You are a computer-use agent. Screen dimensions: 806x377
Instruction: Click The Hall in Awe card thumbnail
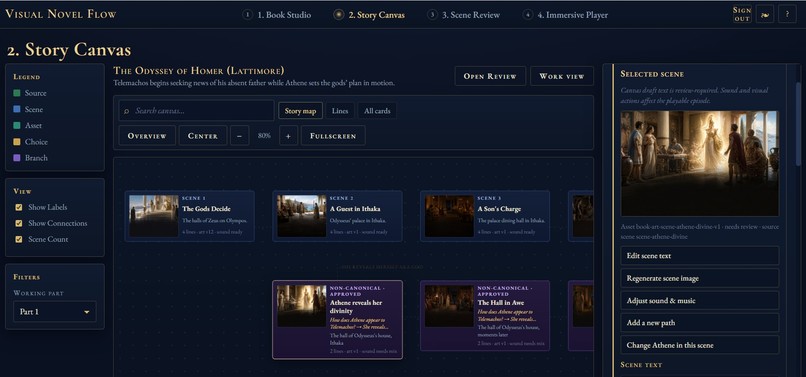pos(449,306)
